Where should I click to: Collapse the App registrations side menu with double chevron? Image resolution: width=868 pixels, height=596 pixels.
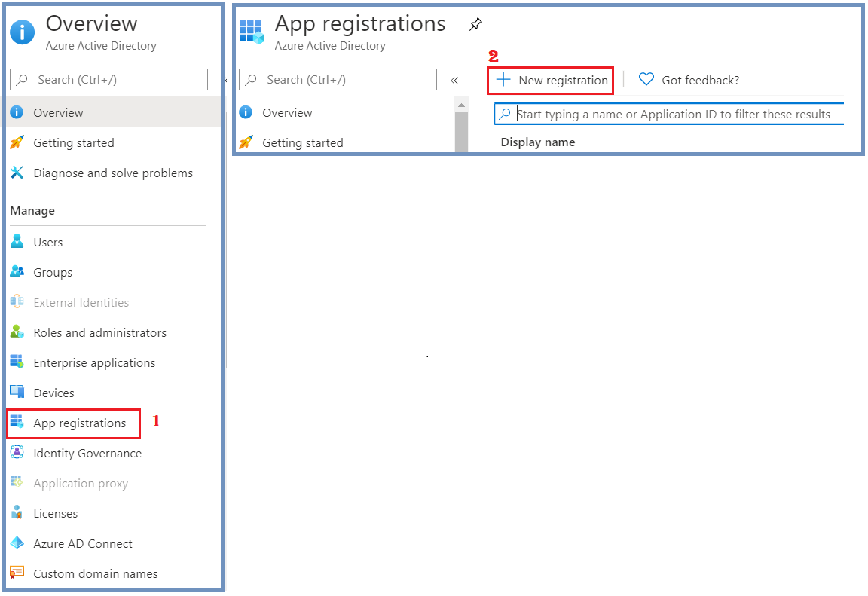[454, 81]
